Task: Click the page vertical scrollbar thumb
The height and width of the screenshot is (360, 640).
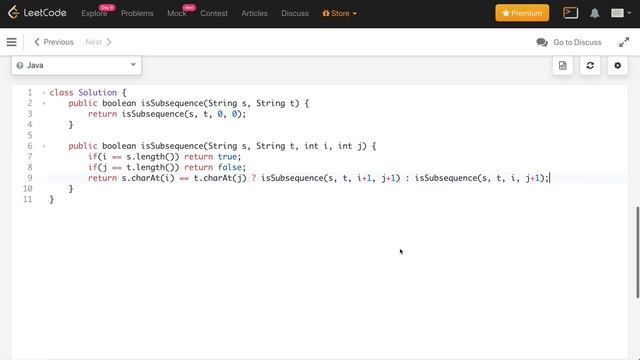Action: point(637,252)
